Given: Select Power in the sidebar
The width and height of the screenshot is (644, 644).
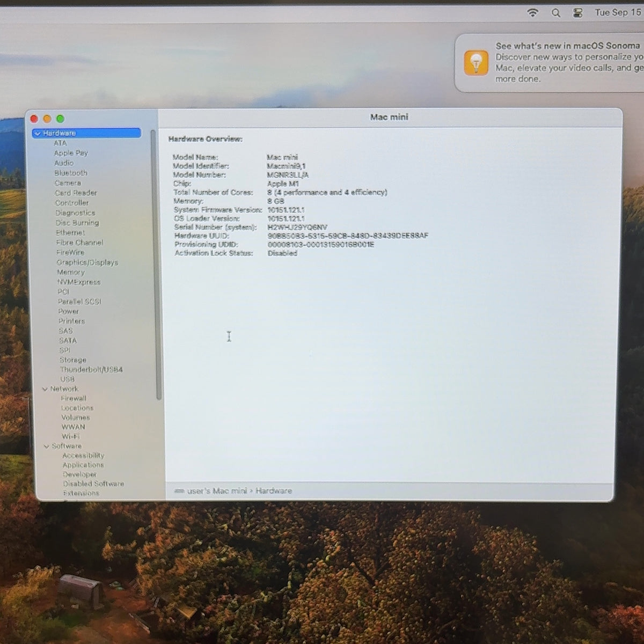Looking at the screenshot, I should click(69, 311).
